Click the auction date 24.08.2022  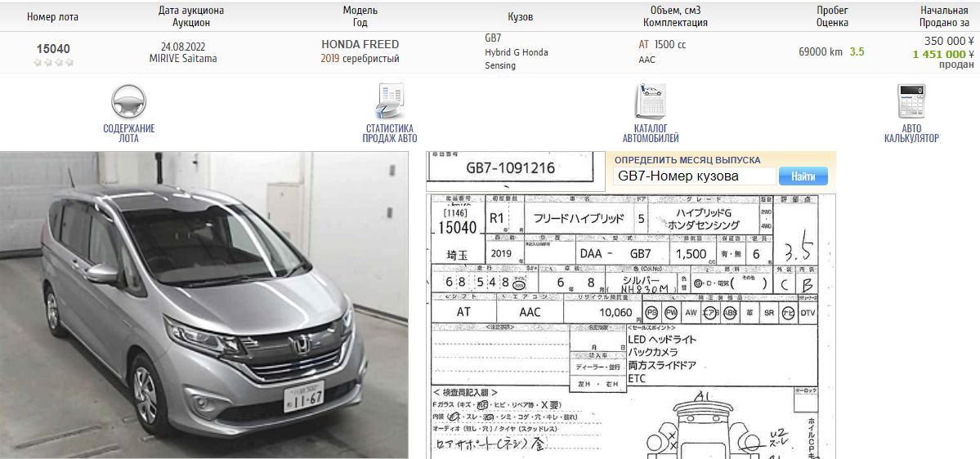tap(183, 47)
